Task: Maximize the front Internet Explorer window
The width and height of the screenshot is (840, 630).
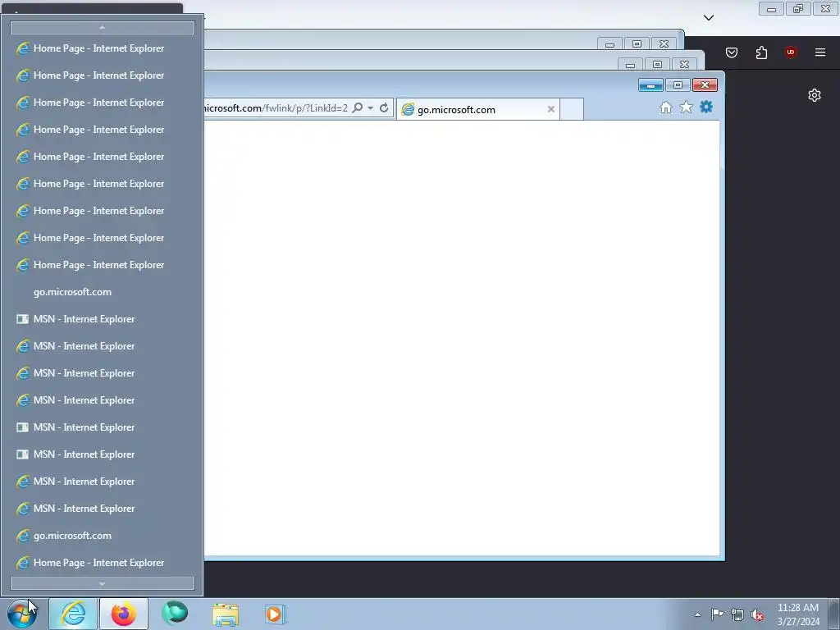Action: (678, 85)
